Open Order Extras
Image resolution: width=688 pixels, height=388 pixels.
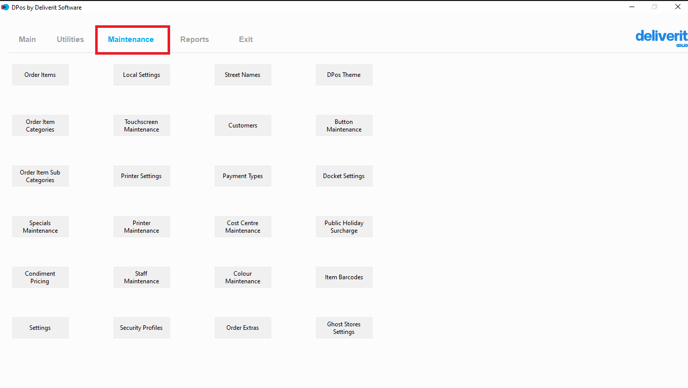(243, 328)
